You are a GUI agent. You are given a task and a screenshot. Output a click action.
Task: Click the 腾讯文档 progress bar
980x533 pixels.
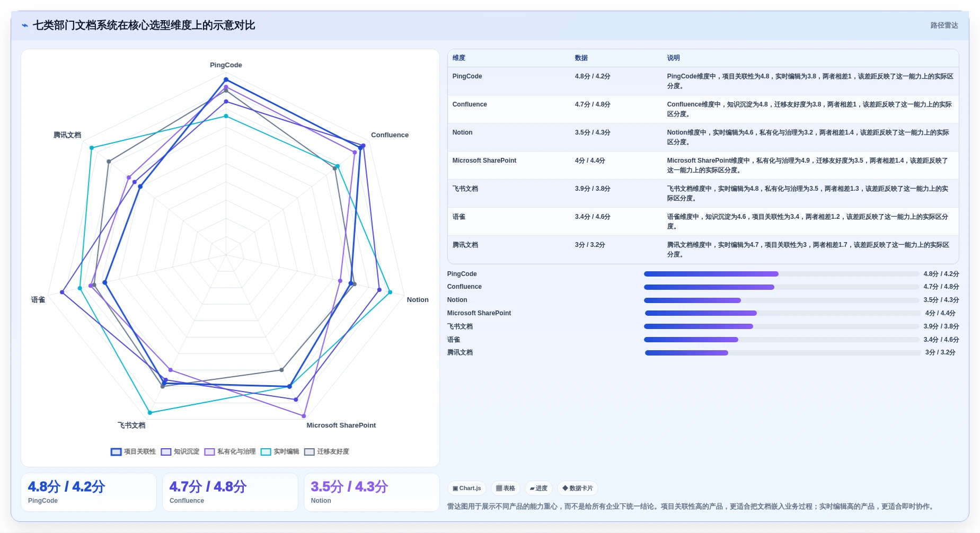[782, 353]
